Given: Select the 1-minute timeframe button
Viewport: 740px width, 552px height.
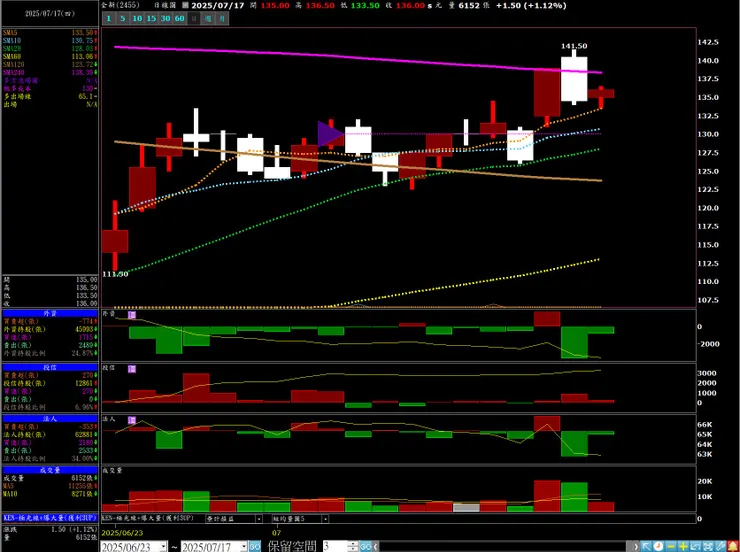Looking at the screenshot, I should 109,18.
